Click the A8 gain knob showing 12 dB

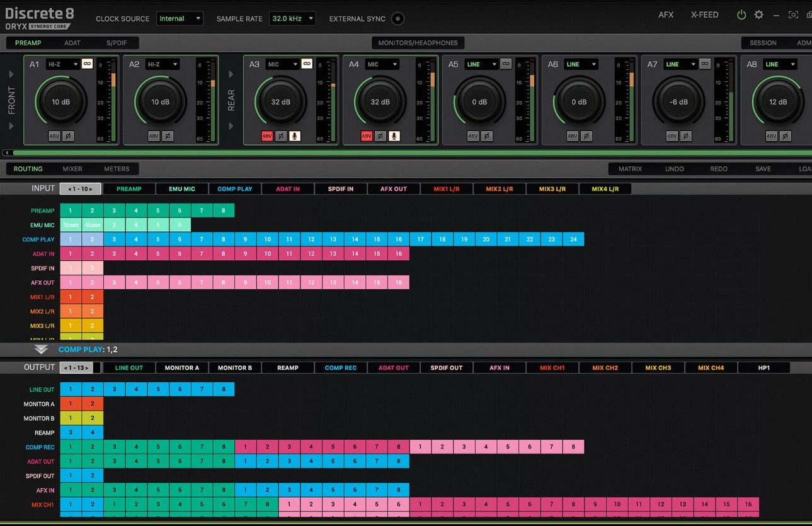click(x=778, y=102)
